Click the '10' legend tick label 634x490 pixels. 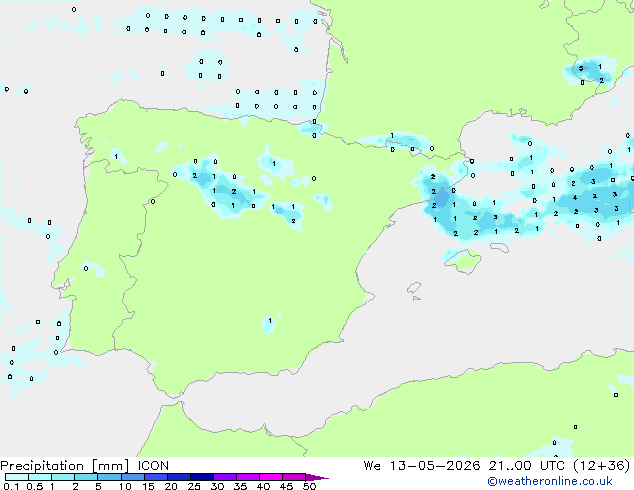coord(125,486)
